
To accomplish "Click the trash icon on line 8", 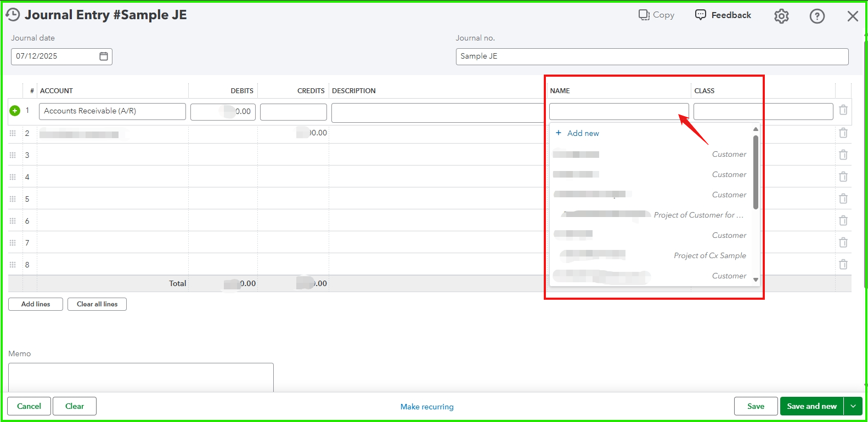I will pyautogui.click(x=843, y=265).
